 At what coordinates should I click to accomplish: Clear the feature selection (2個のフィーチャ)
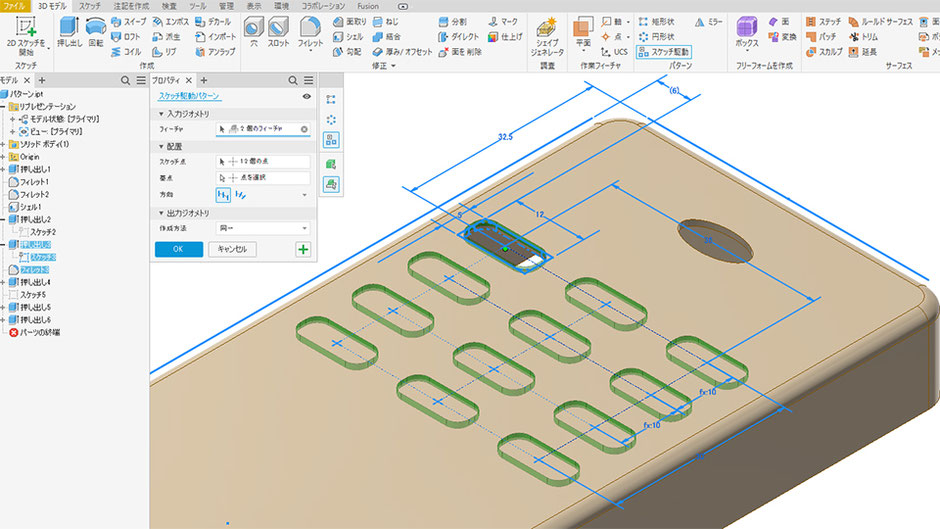304,129
